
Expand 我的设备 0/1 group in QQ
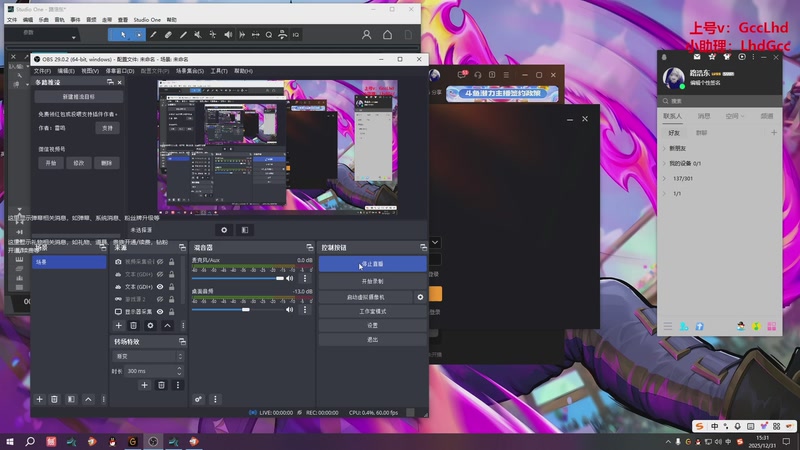664,164
